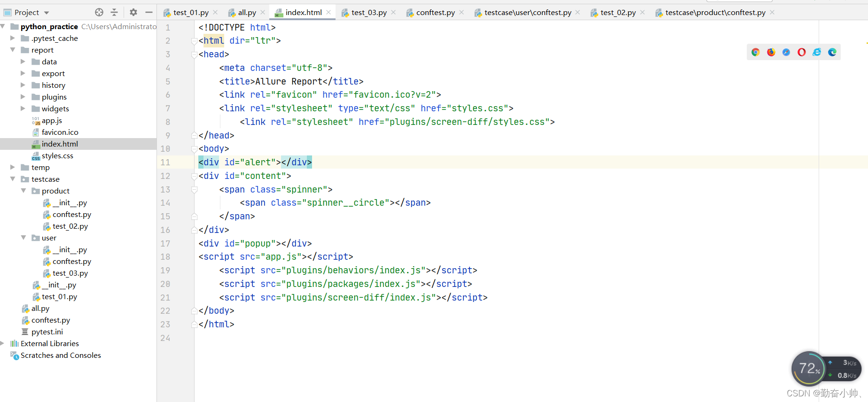Hide the Project panel with minus icon

(x=149, y=12)
